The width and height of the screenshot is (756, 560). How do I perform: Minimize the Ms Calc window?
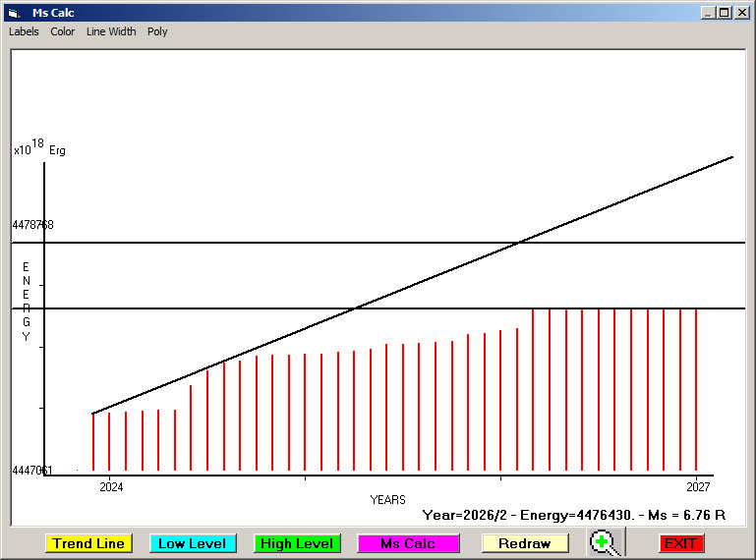pyautogui.click(x=708, y=13)
